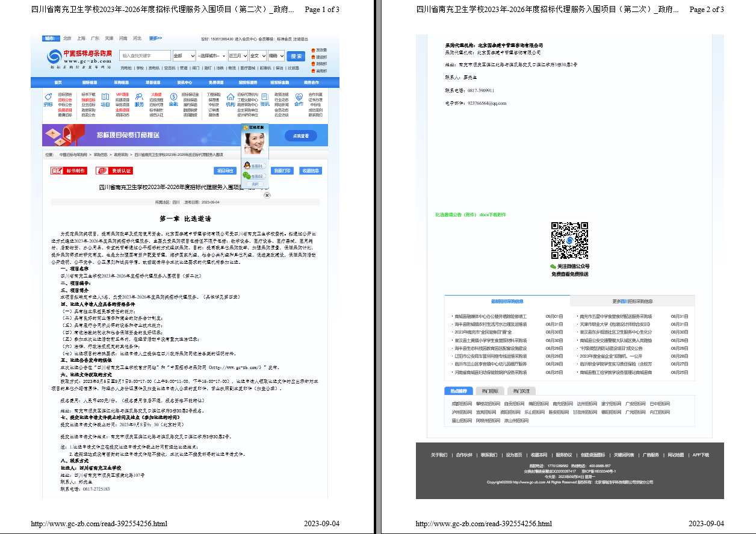
Task: Click 网站地图 in the footer
Action: point(675,455)
